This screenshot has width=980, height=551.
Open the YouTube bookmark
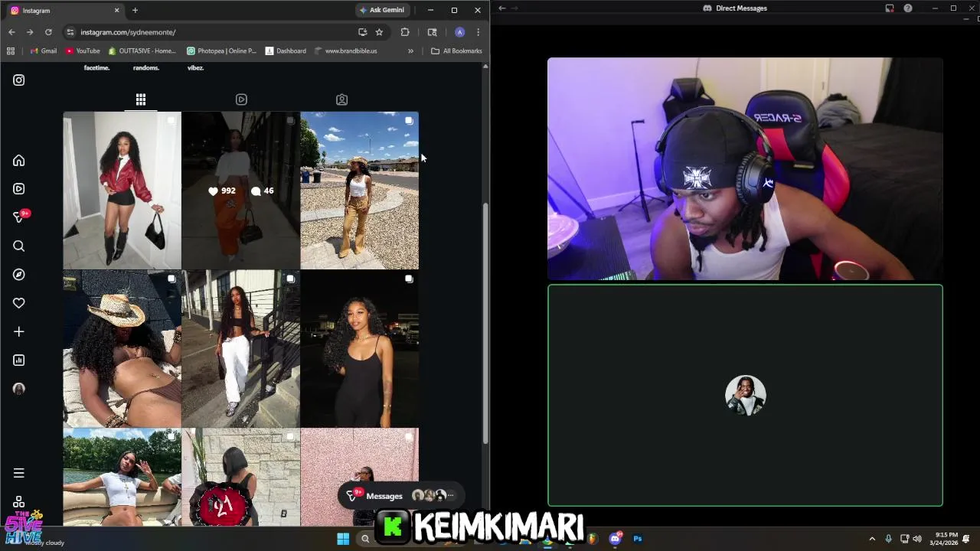pos(83,51)
